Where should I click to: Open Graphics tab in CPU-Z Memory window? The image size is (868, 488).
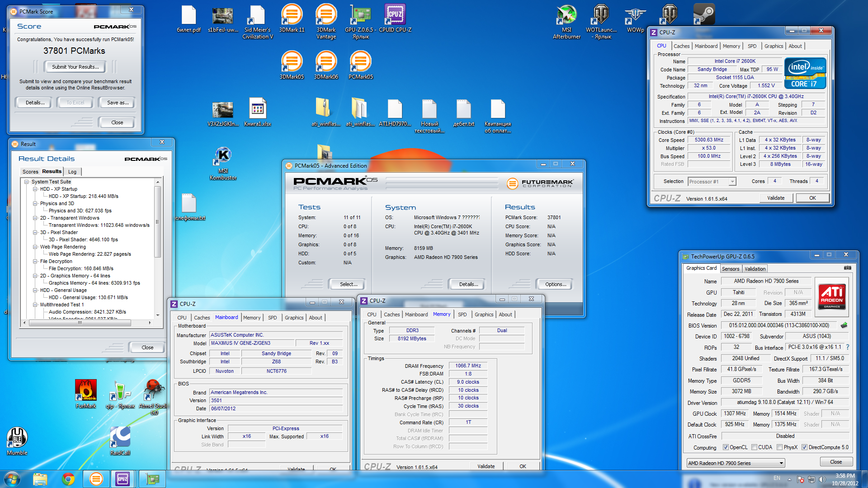[484, 314]
